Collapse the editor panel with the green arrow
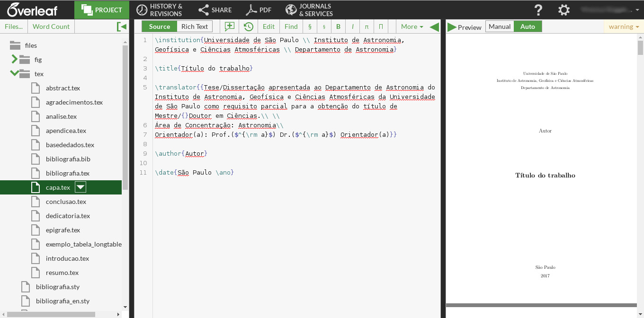Image resolution: width=644 pixels, height=318 pixels. click(435, 26)
